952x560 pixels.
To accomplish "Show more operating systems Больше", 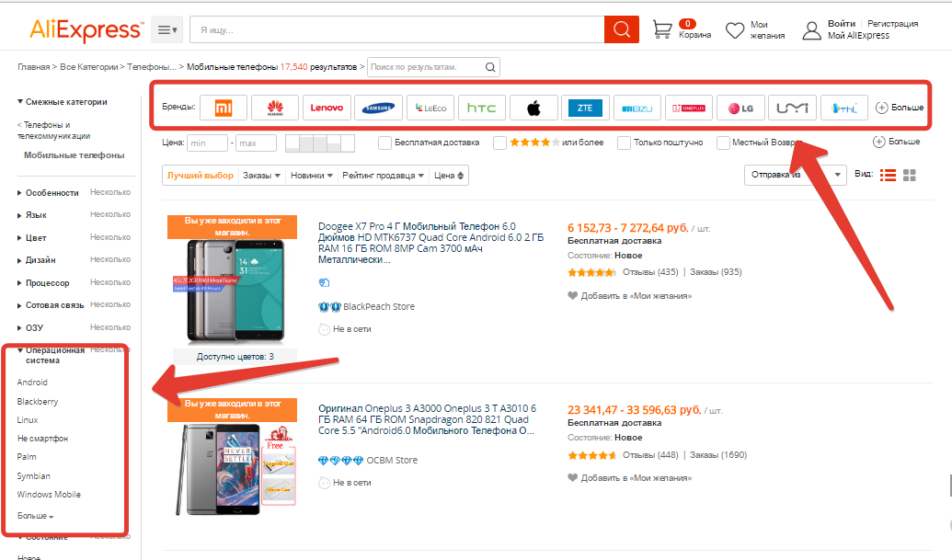I will point(35,516).
